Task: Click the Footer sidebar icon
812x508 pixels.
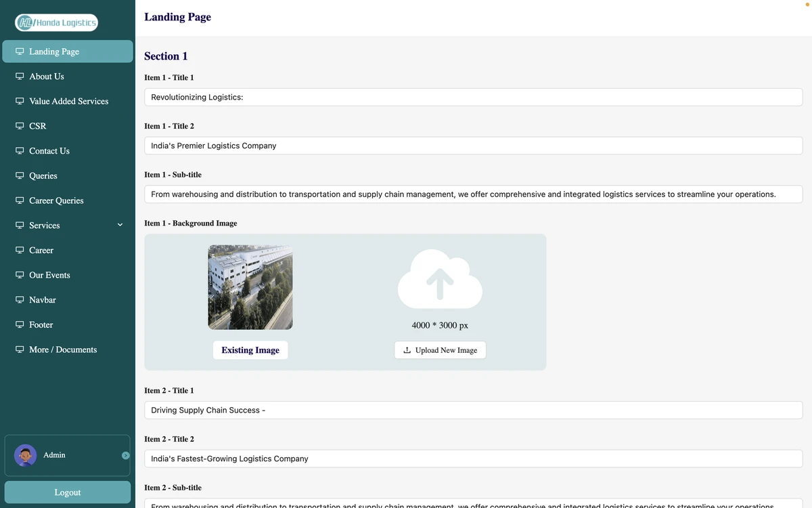Action: pyautogui.click(x=18, y=324)
